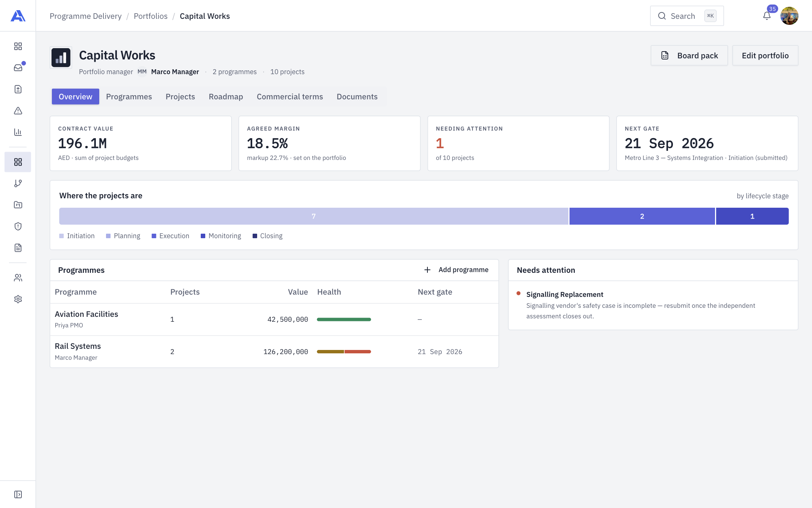The height and width of the screenshot is (508, 812).
Task: Open the user profile avatar
Action: tap(789, 16)
